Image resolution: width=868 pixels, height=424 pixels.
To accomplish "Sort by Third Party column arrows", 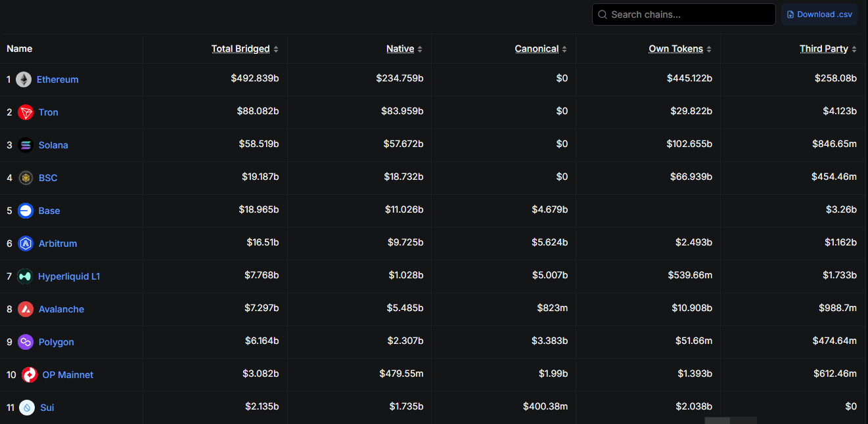I will [x=854, y=49].
